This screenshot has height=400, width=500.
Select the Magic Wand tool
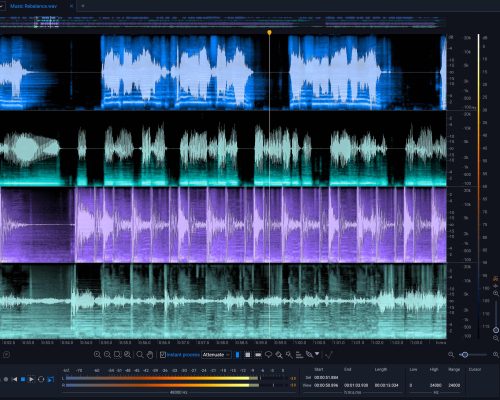pos(289,355)
